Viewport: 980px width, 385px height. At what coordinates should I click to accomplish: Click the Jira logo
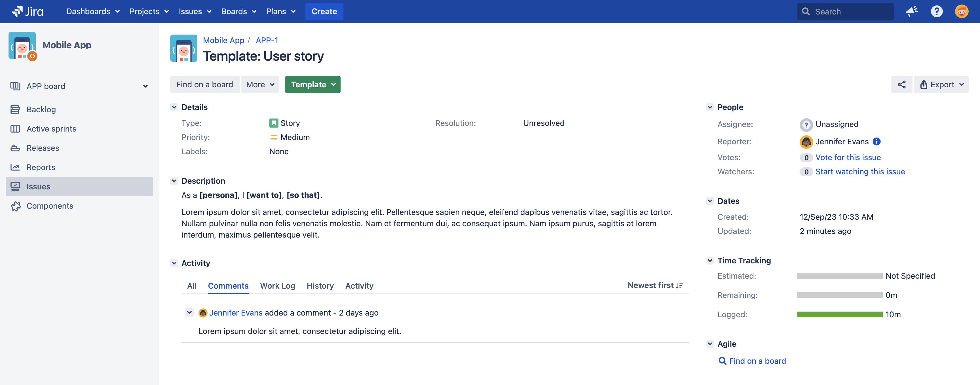point(28,11)
